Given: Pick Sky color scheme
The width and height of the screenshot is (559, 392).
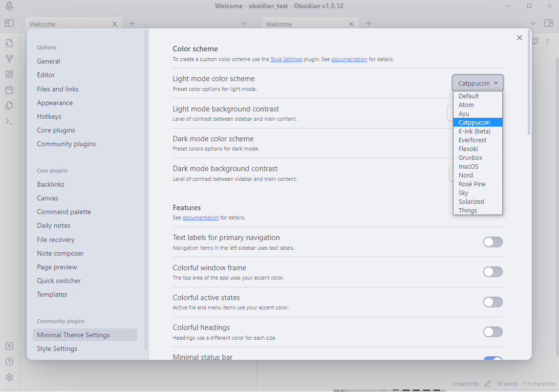Looking at the screenshot, I should click(x=478, y=193).
